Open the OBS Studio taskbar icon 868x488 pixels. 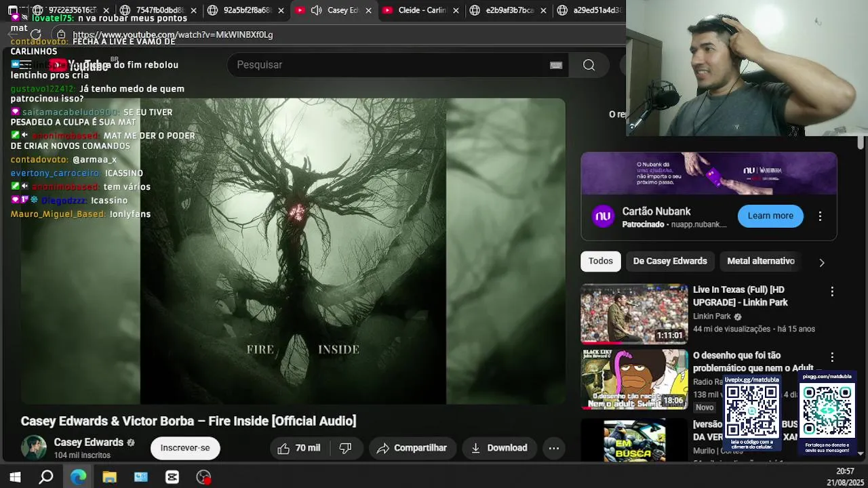[x=203, y=477]
